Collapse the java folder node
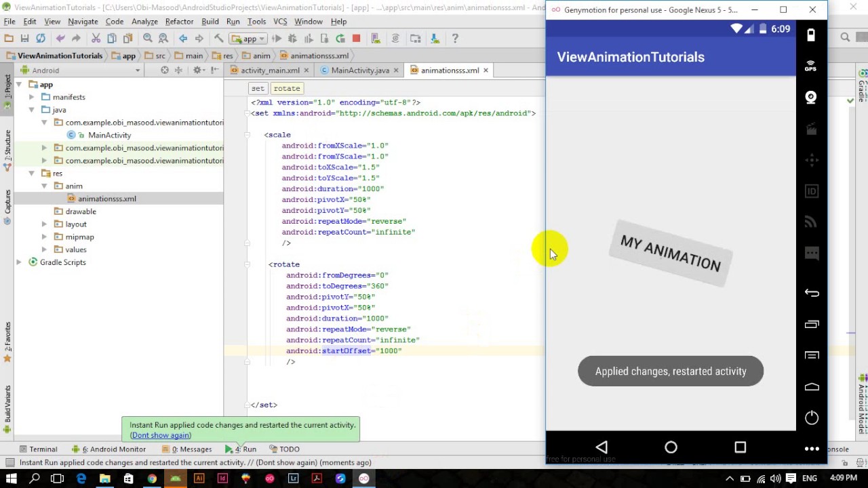The height and width of the screenshot is (488, 868). coord(31,110)
